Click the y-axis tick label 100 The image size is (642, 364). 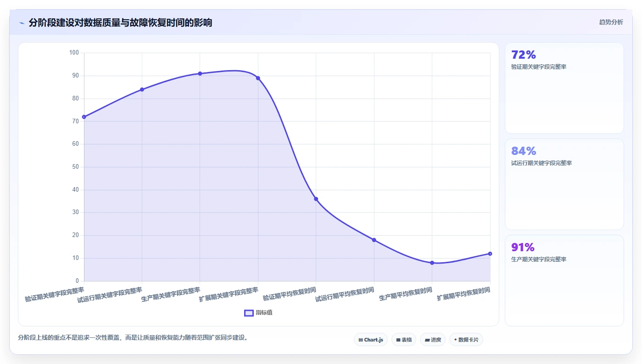[74, 53]
